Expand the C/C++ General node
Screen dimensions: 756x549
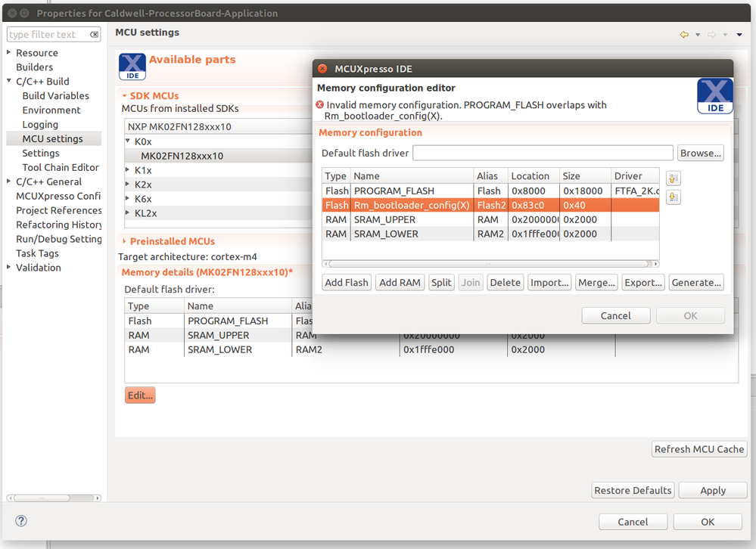8,181
